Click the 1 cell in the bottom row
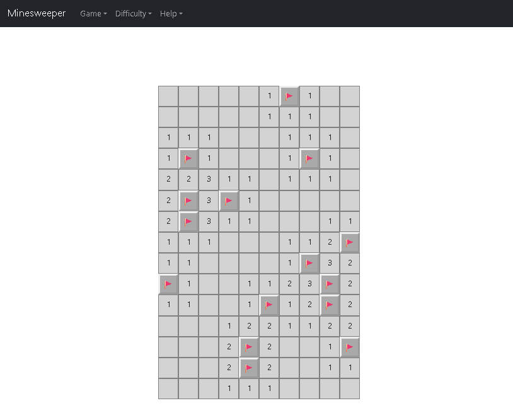Viewport: 513px width, 420px height. click(x=229, y=388)
